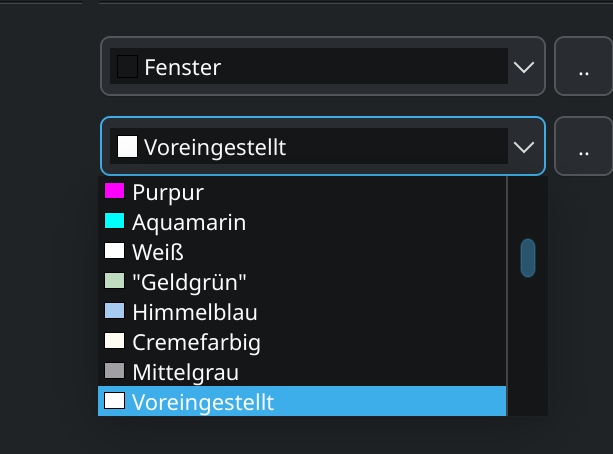The height and width of the screenshot is (454, 613).
Task: Pick Mittelgrau in the color list
Action: click(x=185, y=372)
